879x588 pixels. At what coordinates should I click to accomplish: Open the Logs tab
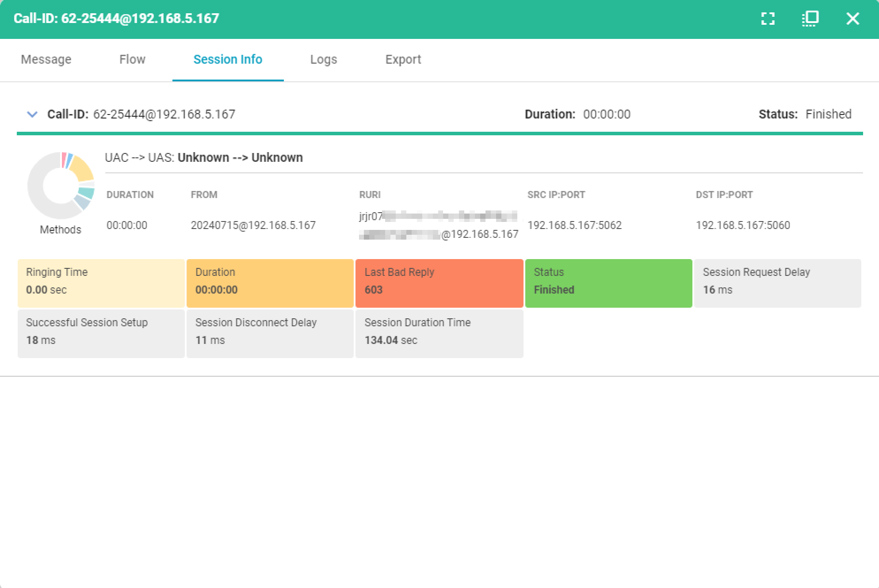pyautogui.click(x=324, y=59)
